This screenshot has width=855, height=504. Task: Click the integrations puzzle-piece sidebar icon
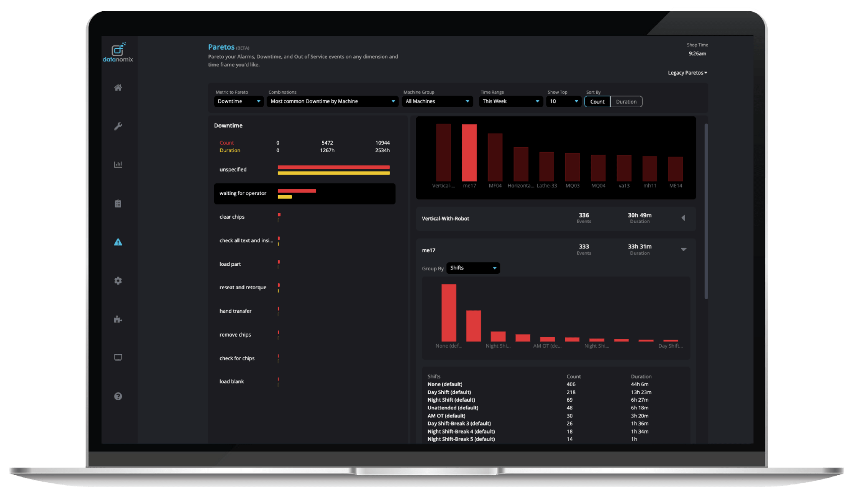coord(118,319)
